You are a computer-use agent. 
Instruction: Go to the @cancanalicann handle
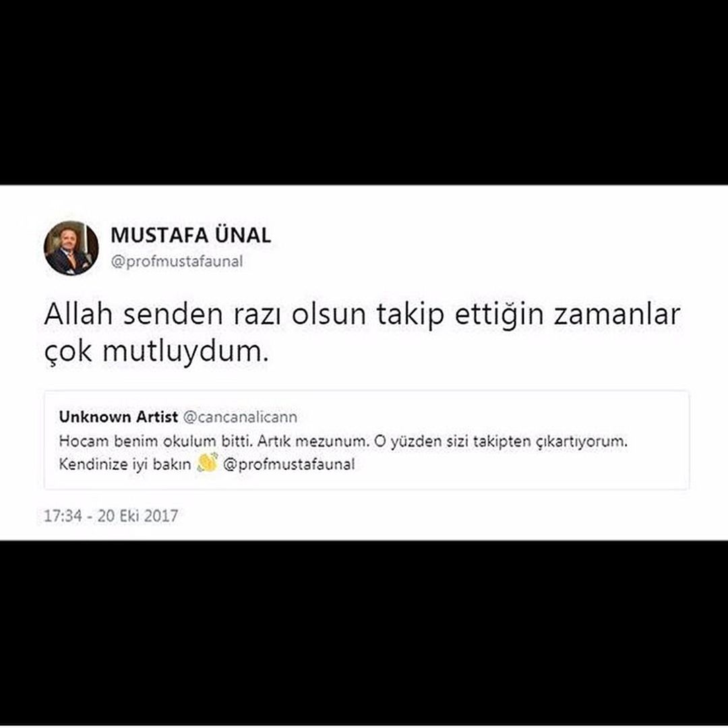coord(240,417)
